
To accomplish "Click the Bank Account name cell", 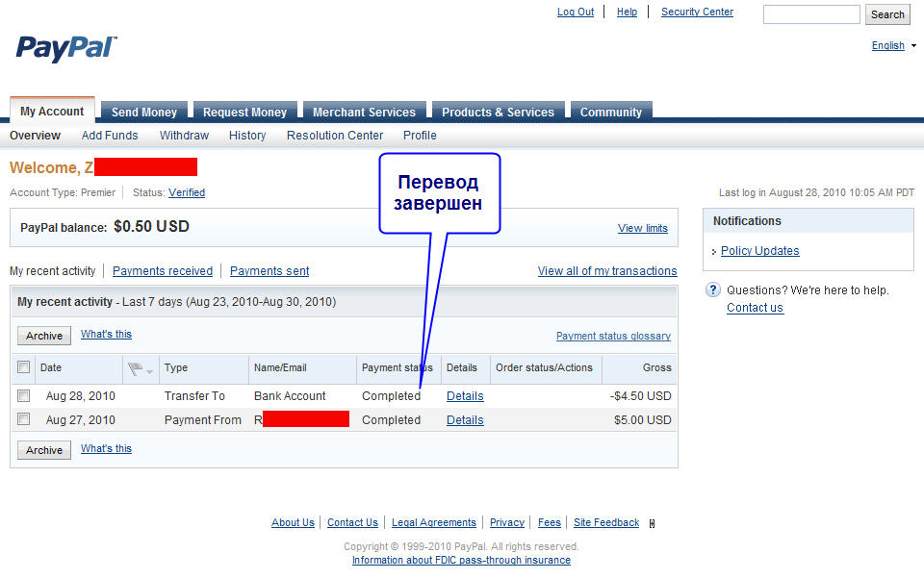I will pos(290,396).
